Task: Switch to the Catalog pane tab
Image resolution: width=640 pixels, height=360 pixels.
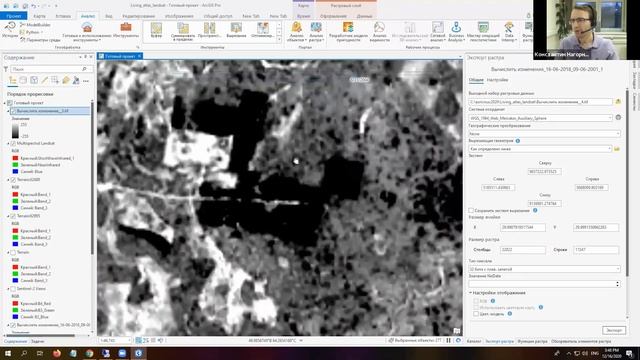Action: pyautogui.click(x=473, y=341)
